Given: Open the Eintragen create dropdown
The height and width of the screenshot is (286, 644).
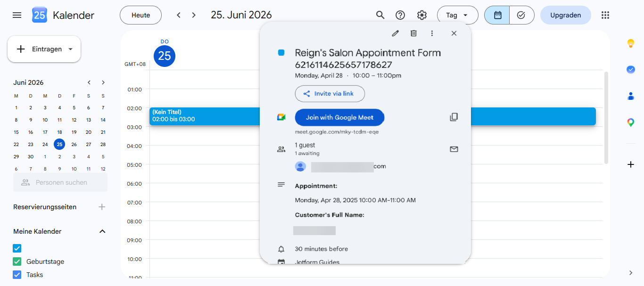Looking at the screenshot, I should (x=44, y=49).
